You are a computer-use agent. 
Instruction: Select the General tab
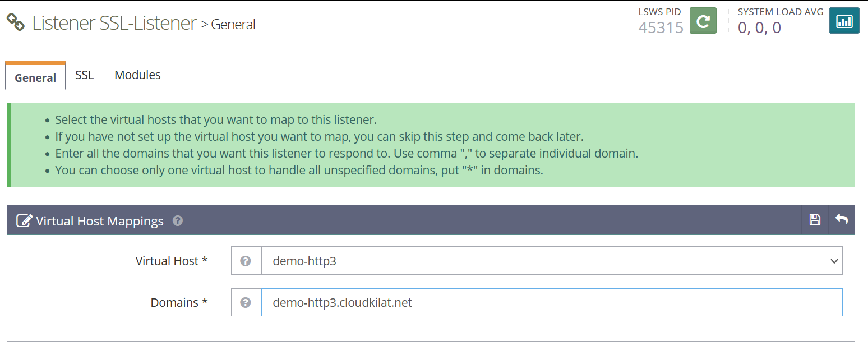point(35,77)
